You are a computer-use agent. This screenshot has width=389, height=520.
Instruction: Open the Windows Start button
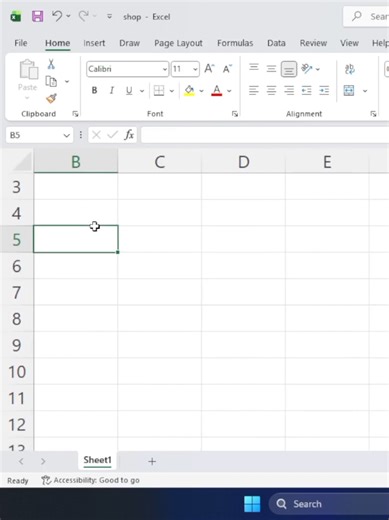[x=252, y=504]
